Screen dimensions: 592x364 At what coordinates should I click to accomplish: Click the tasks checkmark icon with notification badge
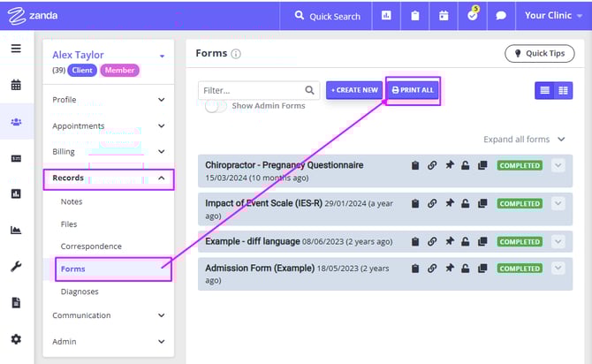pos(473,16)
